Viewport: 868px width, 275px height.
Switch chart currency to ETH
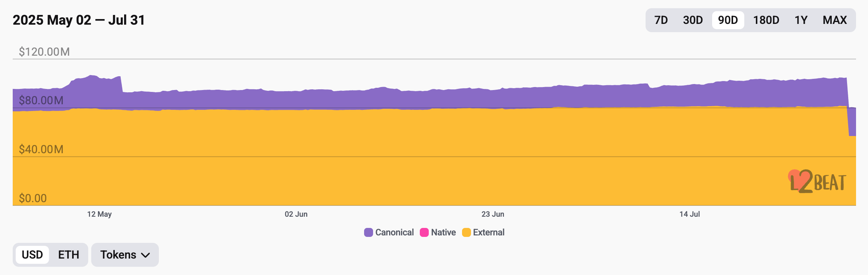(68, 255)
